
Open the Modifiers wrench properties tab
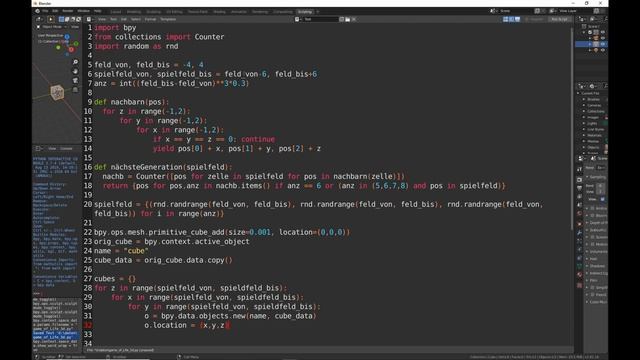pyautogui.click(x=580, y=232)
